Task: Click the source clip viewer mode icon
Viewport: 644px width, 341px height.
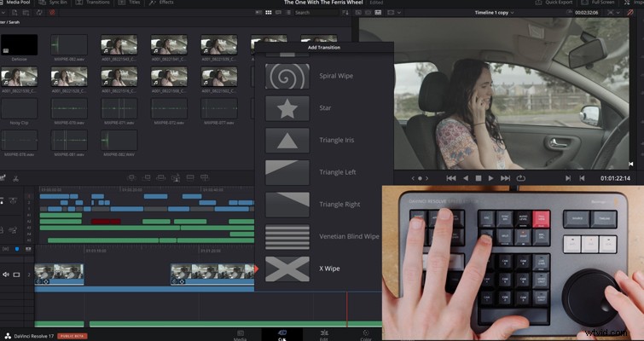Action: pyautogui.click(x=358, y=13)
